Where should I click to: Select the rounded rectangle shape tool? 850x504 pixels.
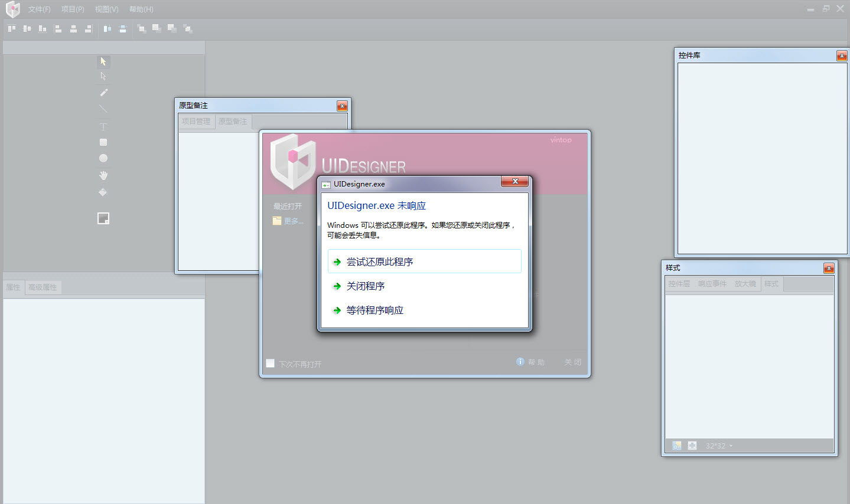click(103, 142)
